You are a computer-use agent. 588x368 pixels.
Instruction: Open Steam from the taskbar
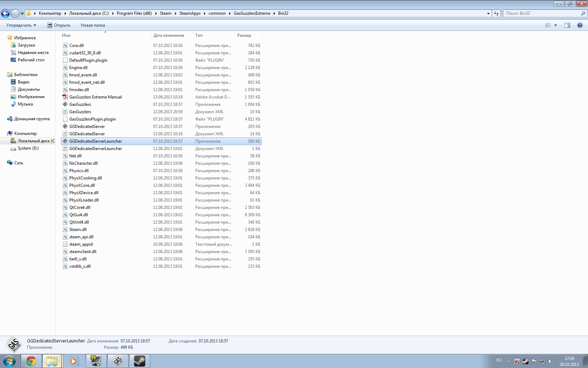pyautogui.click(x=139, y=361)
